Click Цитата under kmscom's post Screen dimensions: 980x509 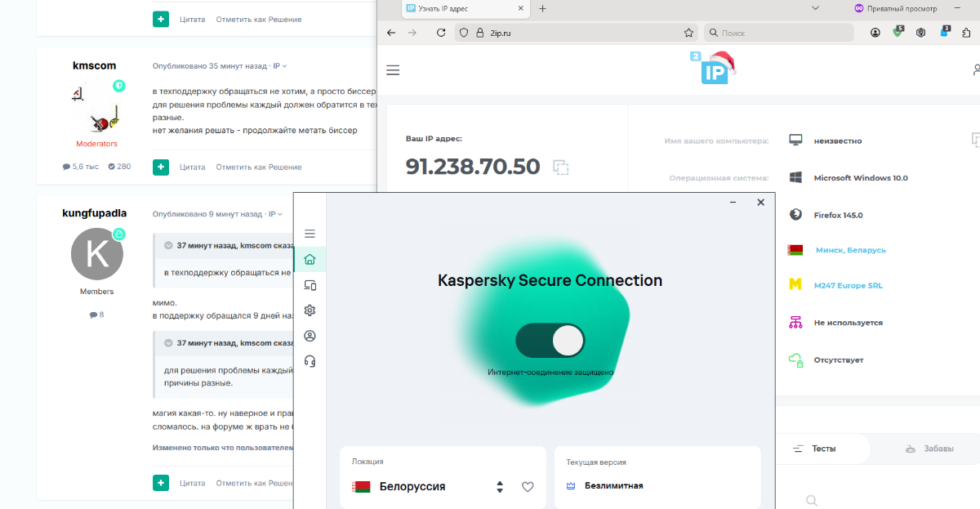click(193, 167)
